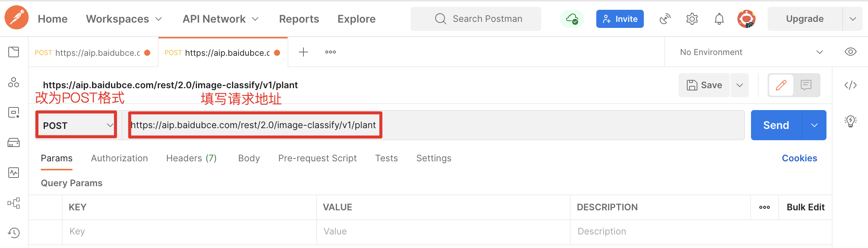Screen dimensions: 868x248
Task: Open the settings gear icon
Action: [x=692, y=19]
